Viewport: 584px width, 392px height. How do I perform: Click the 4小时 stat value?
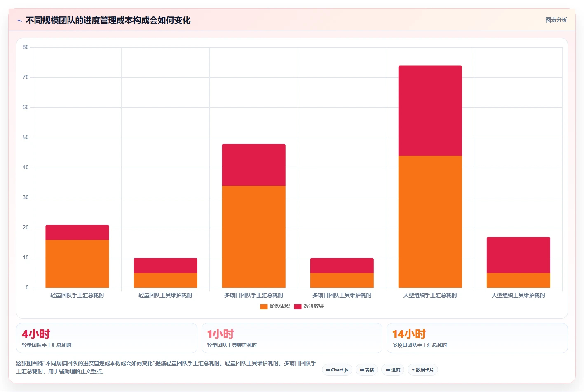click(x=36, y=334)
